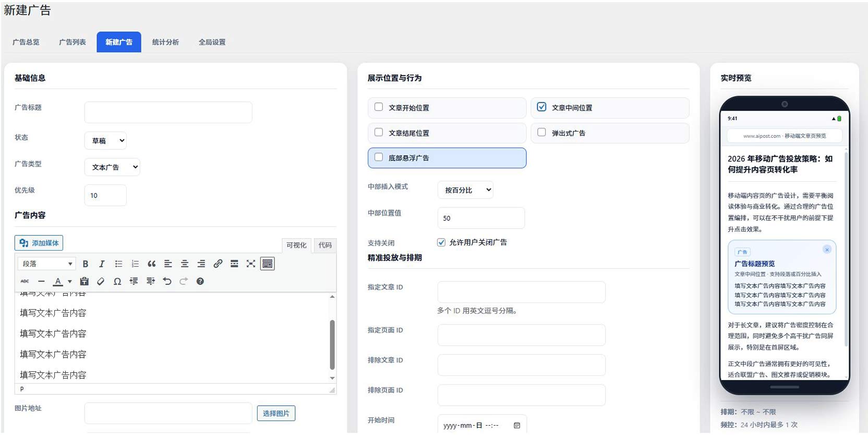Focus the 指定页面 ID field
The height and width of the screenshot is (435, 868).
522,335
